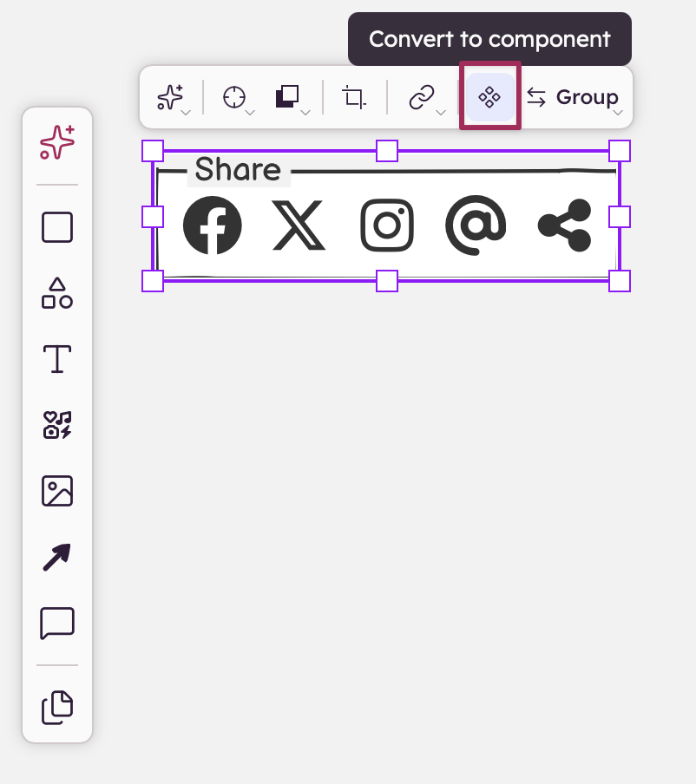Open the target alignment dropdown
This screenshot has width=696, height=784.
pos(238,98)
